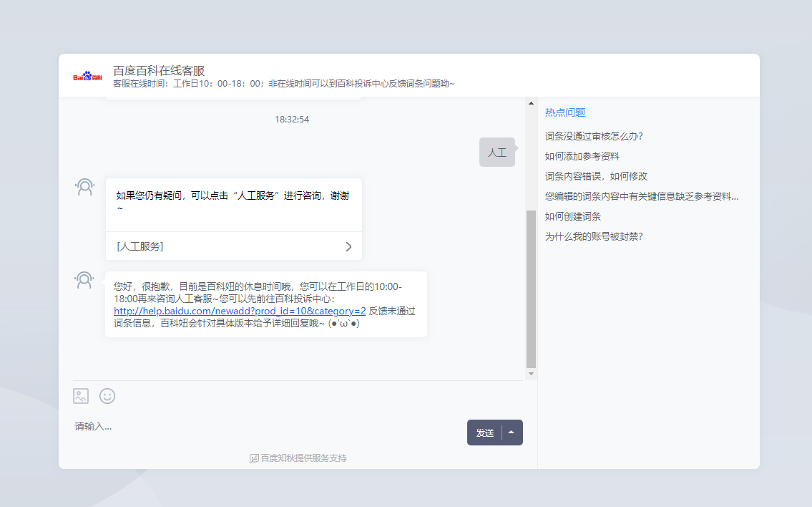Image resolution: width=812 pixels, height=507 pixels.
Task: Open hot question 如何添加参考资料
Action: click(x=582, y=157)
